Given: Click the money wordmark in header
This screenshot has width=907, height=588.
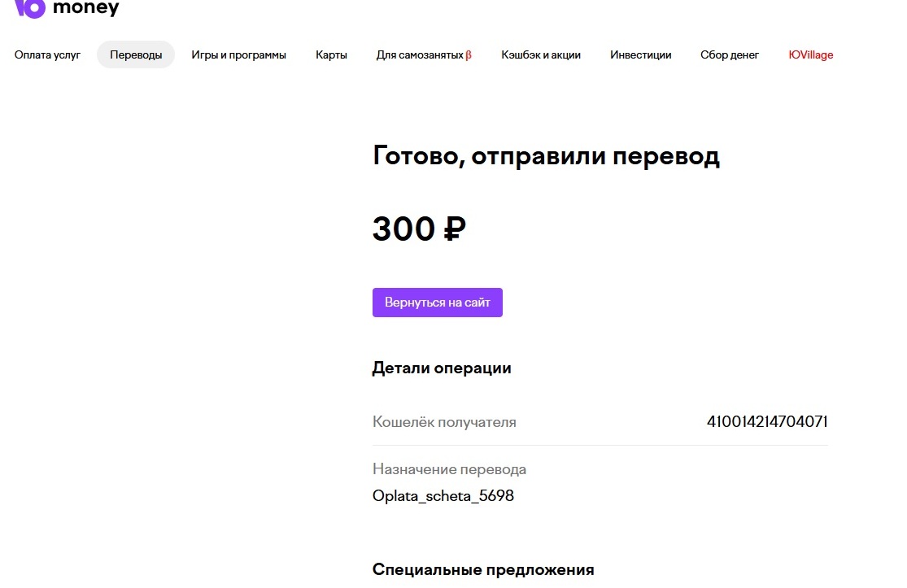Looking at the screenshot, I should (x=85, y=8).
